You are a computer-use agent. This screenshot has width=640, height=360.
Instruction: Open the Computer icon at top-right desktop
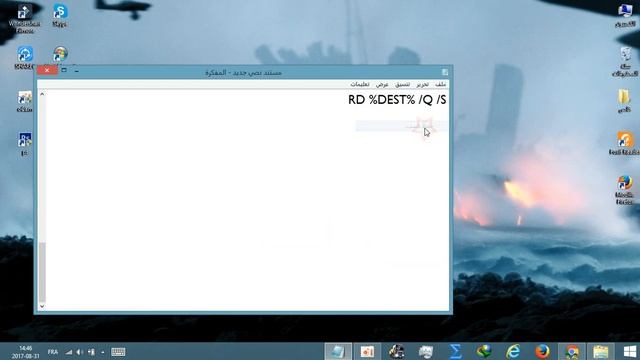(x=625, y=16)
